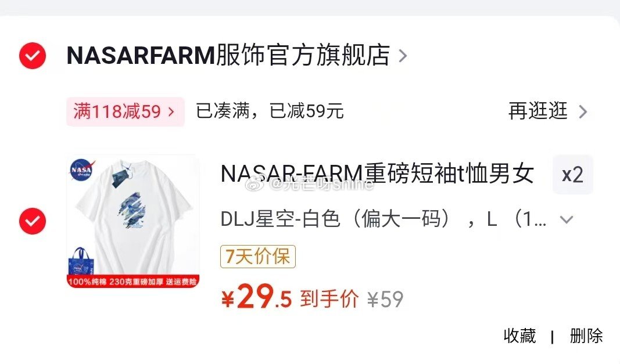Click the chevron next to 再逛逛
Image resolution: width=620 pixels, height=364 pixels.
point(583,112)
